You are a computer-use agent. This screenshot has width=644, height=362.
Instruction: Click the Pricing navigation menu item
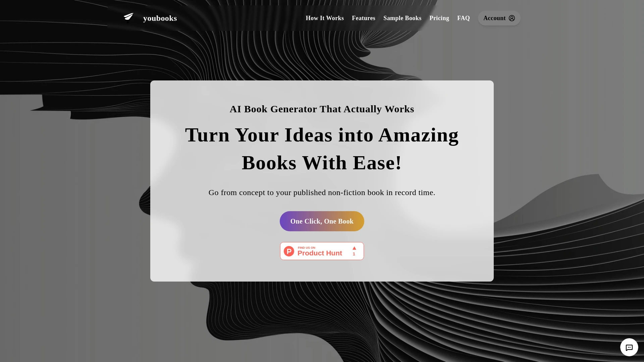[439, 18]
